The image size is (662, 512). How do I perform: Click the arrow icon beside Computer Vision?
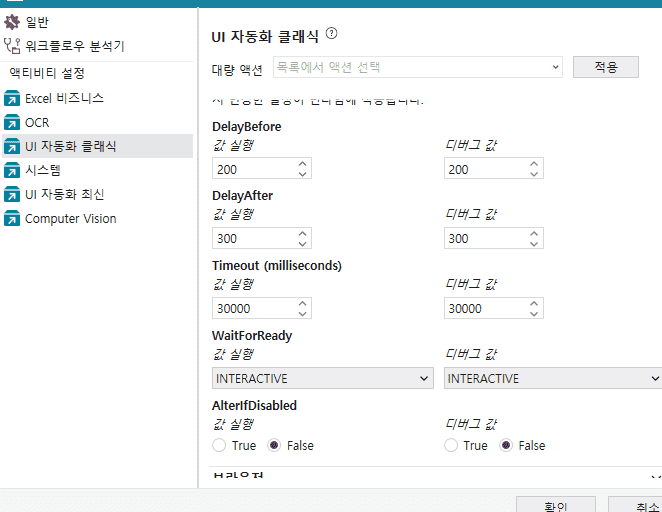click(12, 219)
